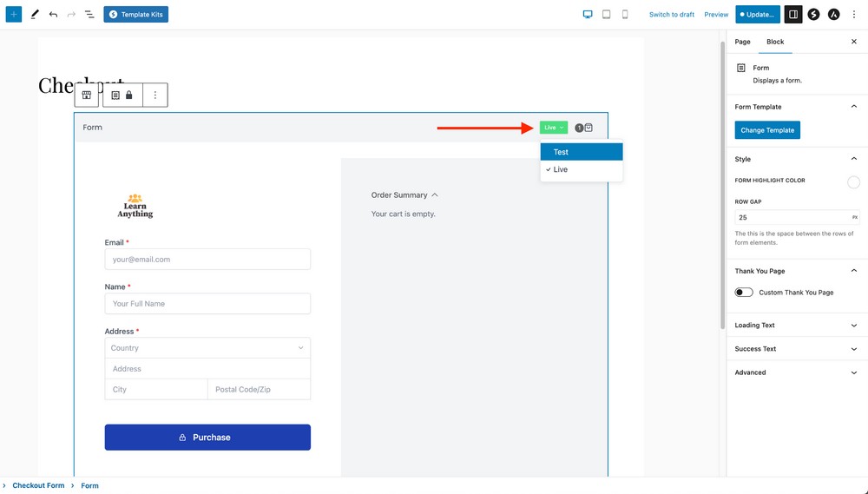Open the Astra settings icon

click(x=833, y=15)
